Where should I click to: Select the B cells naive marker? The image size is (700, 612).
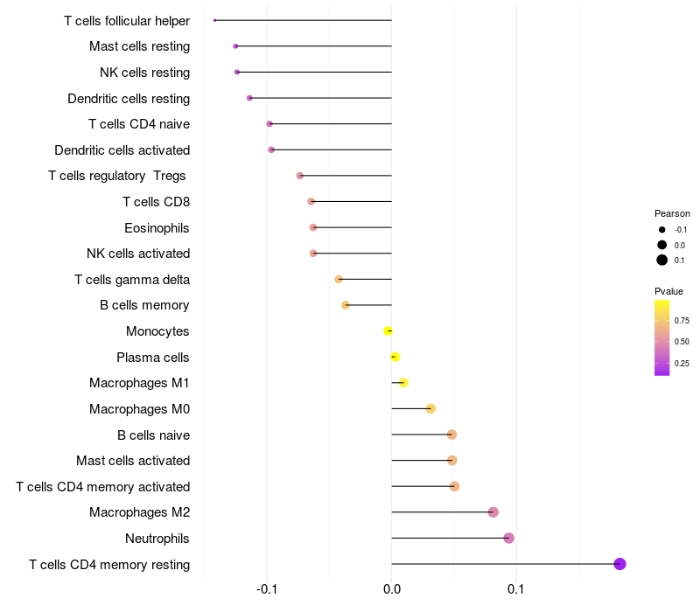coord(451,435)
